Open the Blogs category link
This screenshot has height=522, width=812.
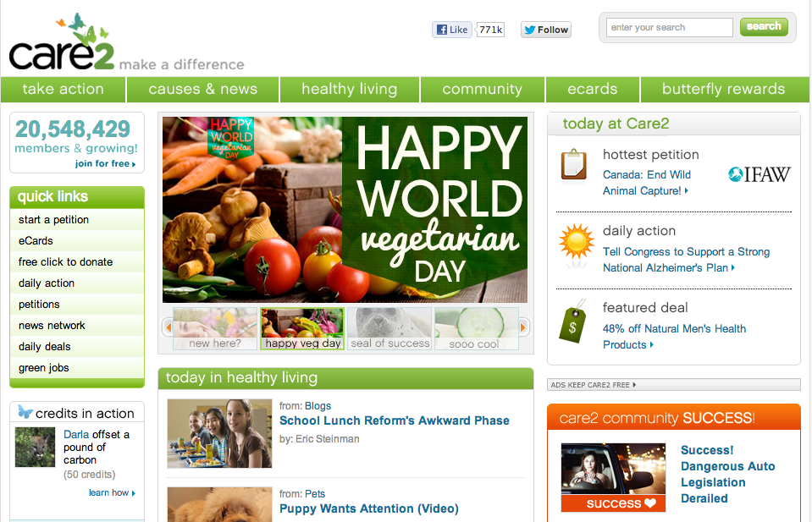point(318,406)
